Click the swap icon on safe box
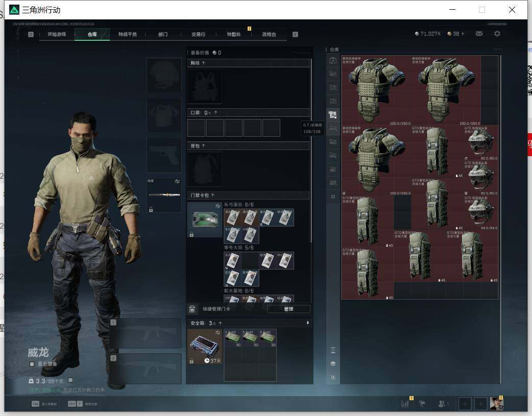Viewport: 532px width, 416px height. [x=217, y=332]
